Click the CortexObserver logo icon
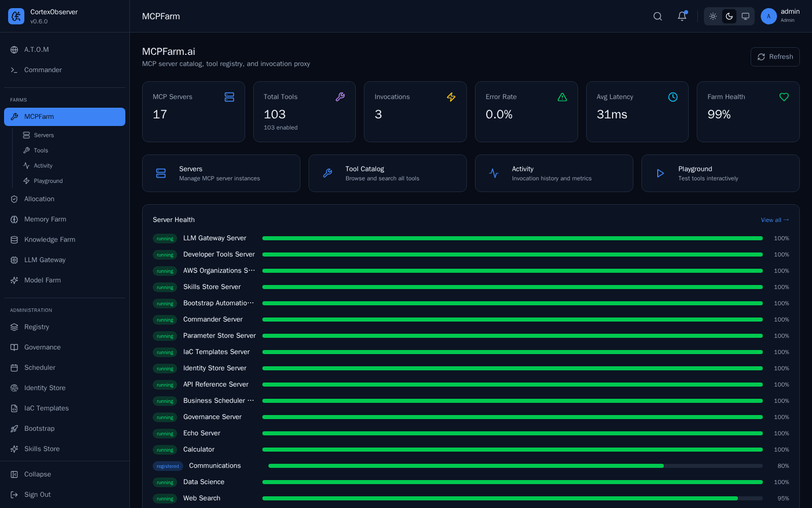 coord(16,16)
